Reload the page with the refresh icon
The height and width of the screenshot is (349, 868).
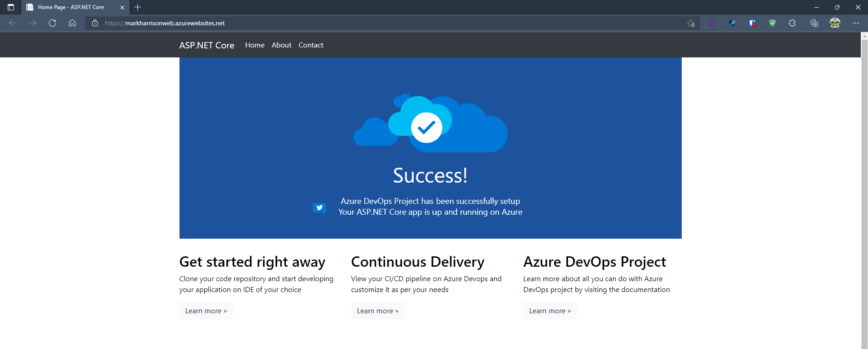(52, 23)
